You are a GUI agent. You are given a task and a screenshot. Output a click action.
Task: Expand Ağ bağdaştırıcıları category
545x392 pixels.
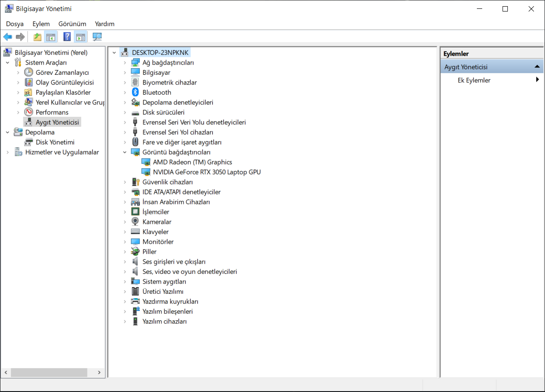pos(125,62)
